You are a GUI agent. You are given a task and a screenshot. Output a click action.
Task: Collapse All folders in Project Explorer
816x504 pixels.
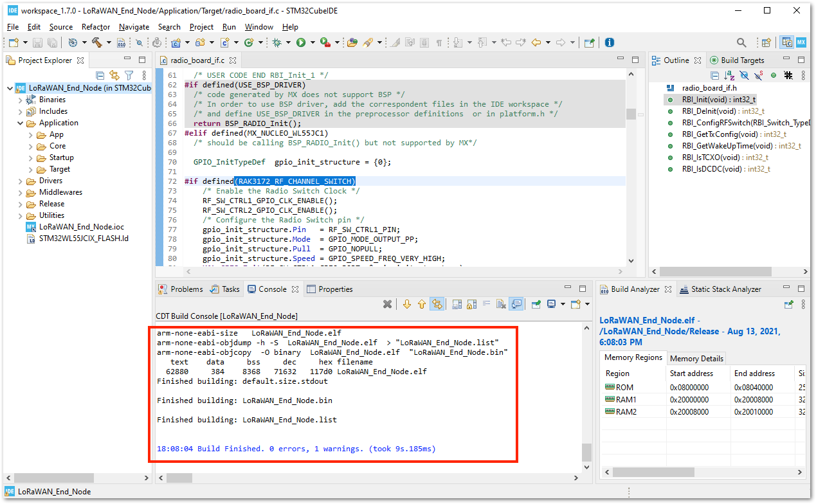click(100, 75)
